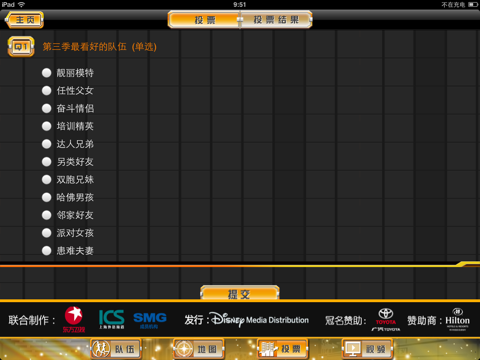This screenshot has width=480, height=360.
Task: Open the 视频 video icon in the bottom bar
Action: pyautogui.click(x=367, y=349)
